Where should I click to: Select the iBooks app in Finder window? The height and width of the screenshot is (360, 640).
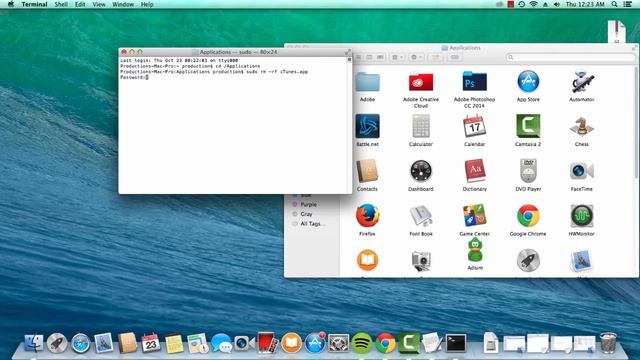pyautogui.click(x=367, y=260)
